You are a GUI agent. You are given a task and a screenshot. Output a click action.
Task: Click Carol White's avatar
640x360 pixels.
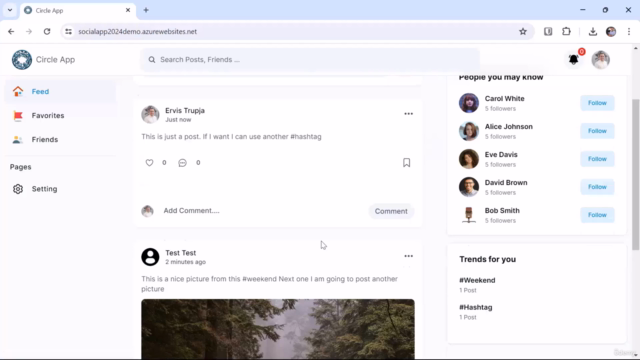(x=469, y=103)
